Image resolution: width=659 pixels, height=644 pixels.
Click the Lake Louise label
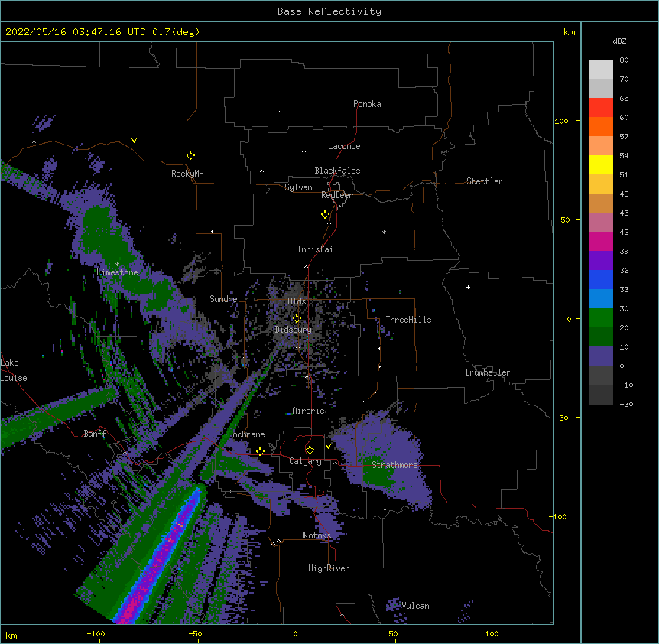pos(14,370)
